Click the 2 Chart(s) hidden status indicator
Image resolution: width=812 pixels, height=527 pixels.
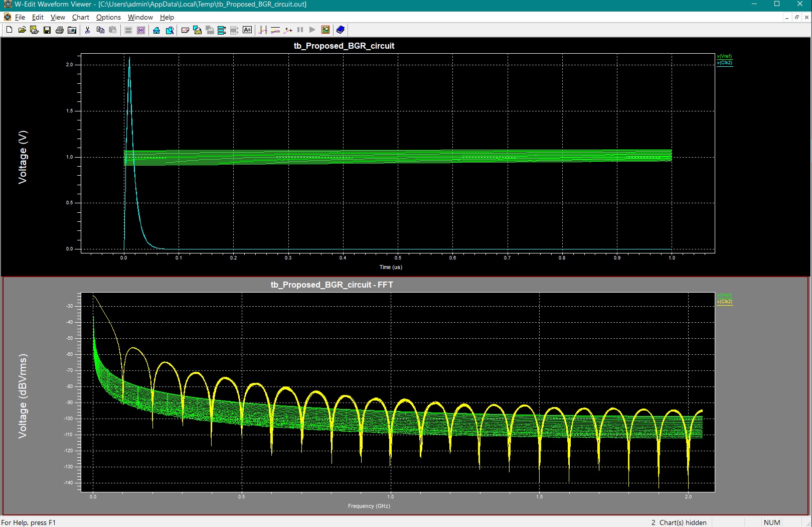click(678, 522)
